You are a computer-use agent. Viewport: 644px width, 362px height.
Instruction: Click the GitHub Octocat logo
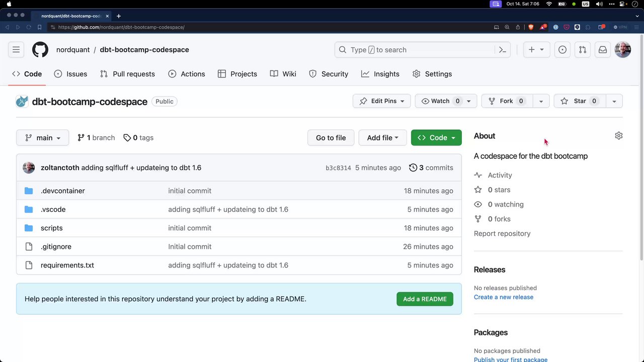[x=40, y=50]
